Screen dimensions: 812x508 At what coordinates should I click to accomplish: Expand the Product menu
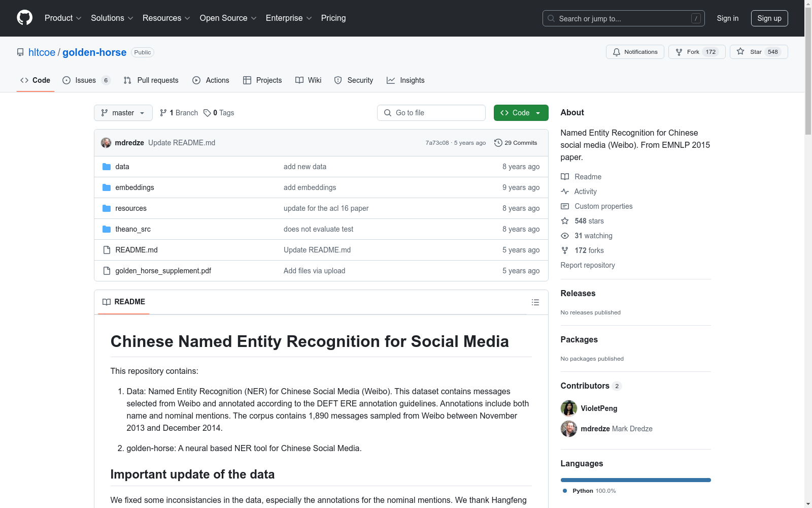(x=63, y=18)
